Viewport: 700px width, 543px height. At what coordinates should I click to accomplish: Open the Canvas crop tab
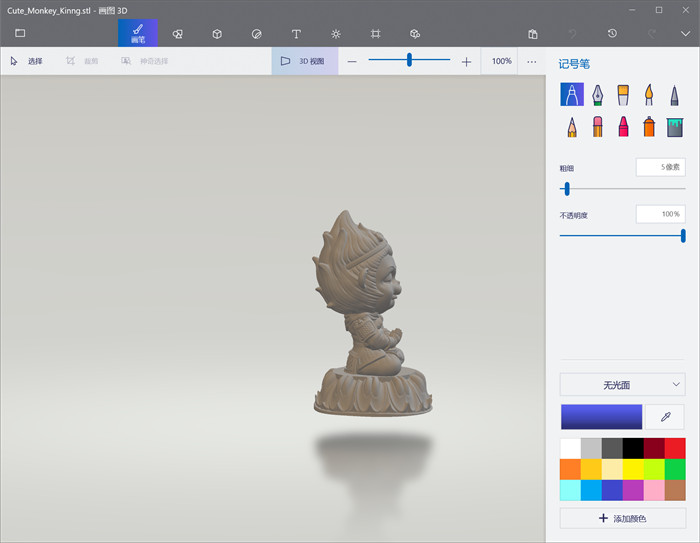(x=375, y=34)
